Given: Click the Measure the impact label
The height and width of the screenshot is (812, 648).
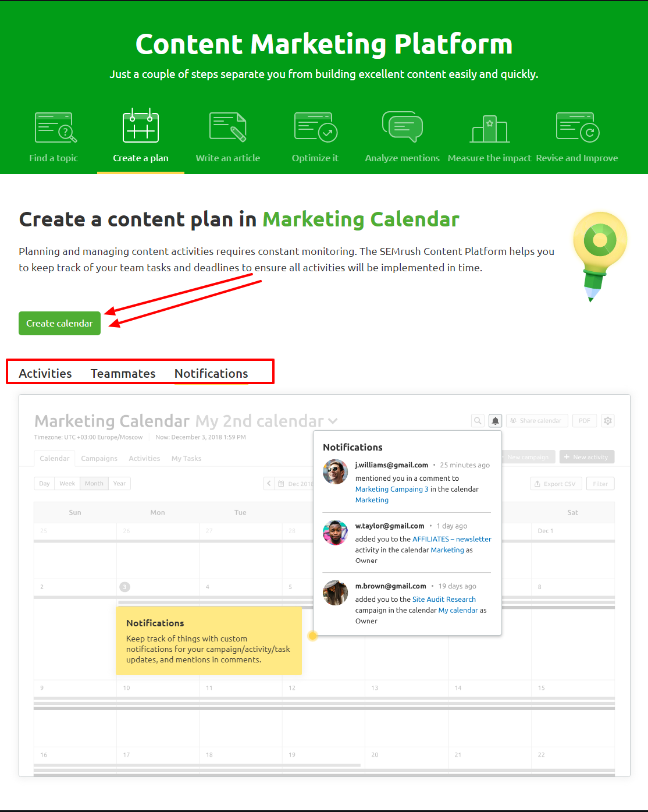Looking at the screenshot, I should [x=490, y=158].
